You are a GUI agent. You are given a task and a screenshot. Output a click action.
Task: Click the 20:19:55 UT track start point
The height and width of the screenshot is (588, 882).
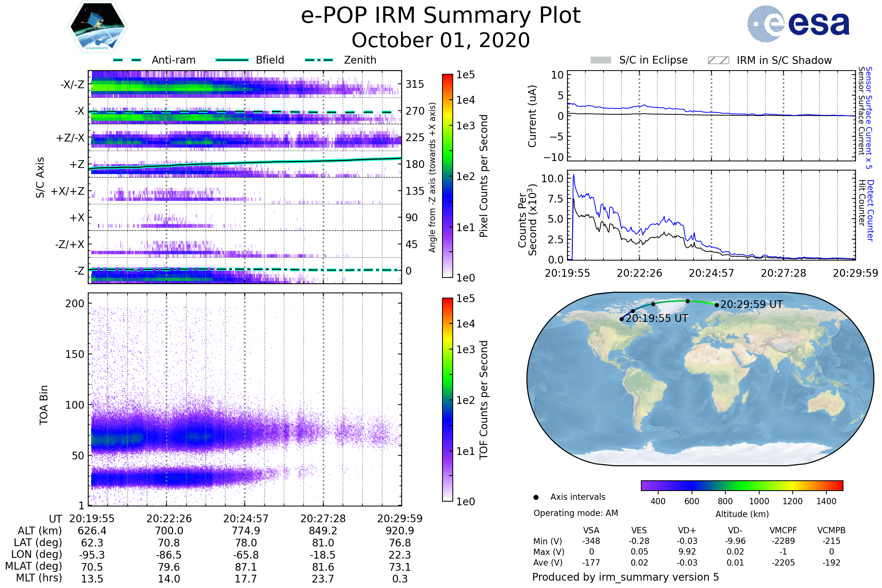coord(622,319)
